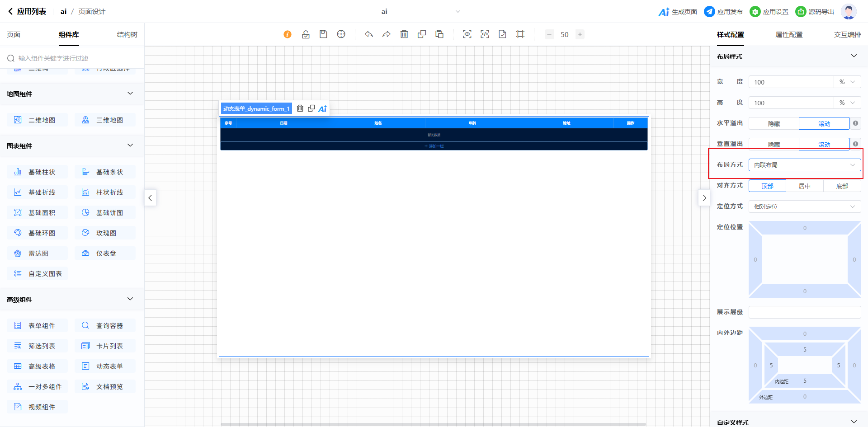Click the preview eye icon in the toolbar
Viewport: 868px width, 427px height.
[467, 34]
